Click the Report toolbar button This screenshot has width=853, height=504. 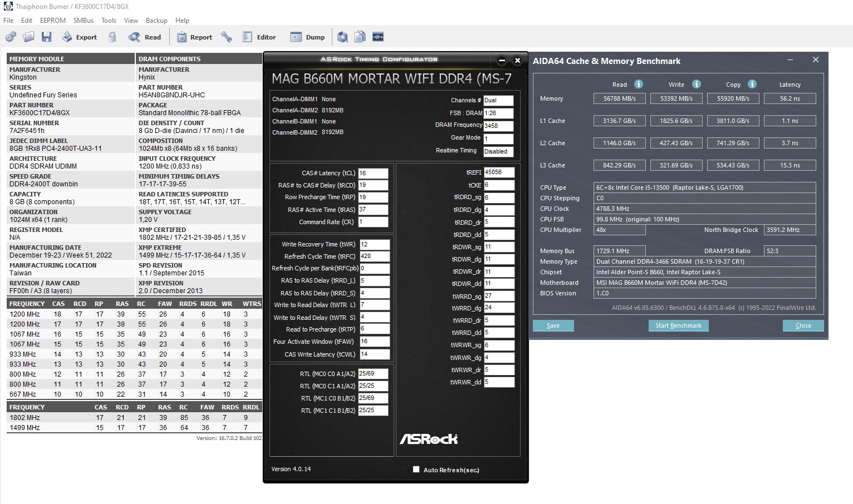click(x=194, y=37)
